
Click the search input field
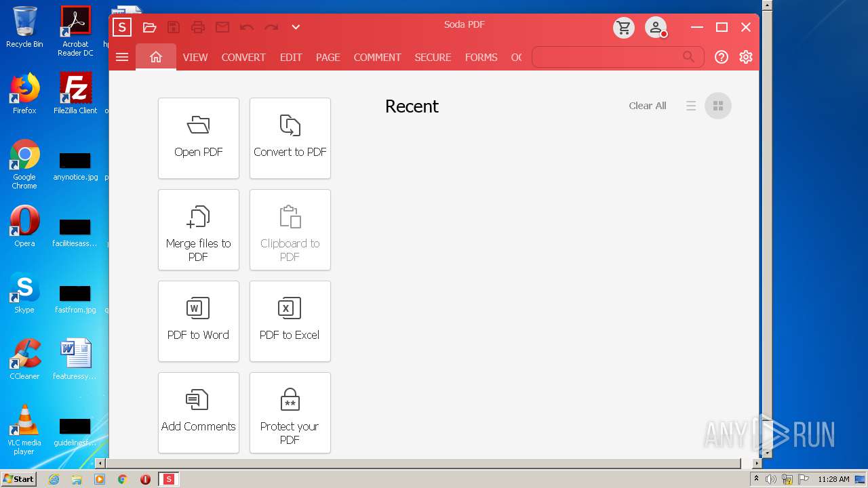coord(618,57)
